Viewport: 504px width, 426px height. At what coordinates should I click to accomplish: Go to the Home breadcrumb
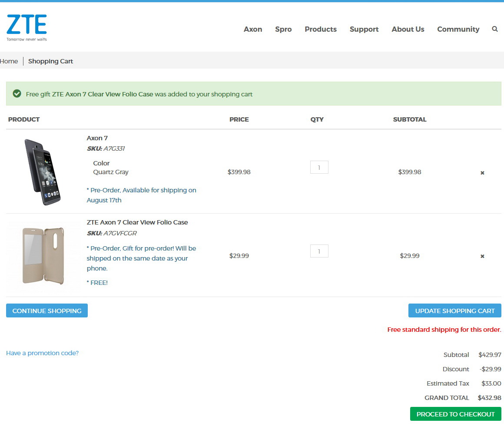9,61
